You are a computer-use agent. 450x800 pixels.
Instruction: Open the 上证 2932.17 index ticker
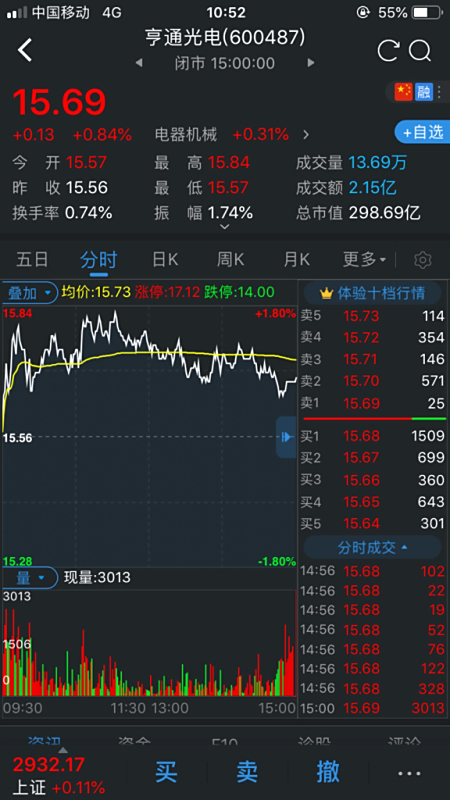[59, 775]
